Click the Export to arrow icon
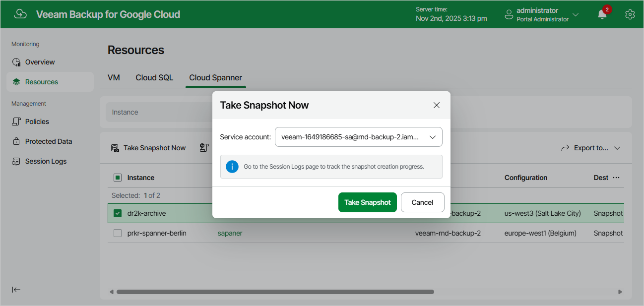Screen dimensions: 644x306 (565, 148)
